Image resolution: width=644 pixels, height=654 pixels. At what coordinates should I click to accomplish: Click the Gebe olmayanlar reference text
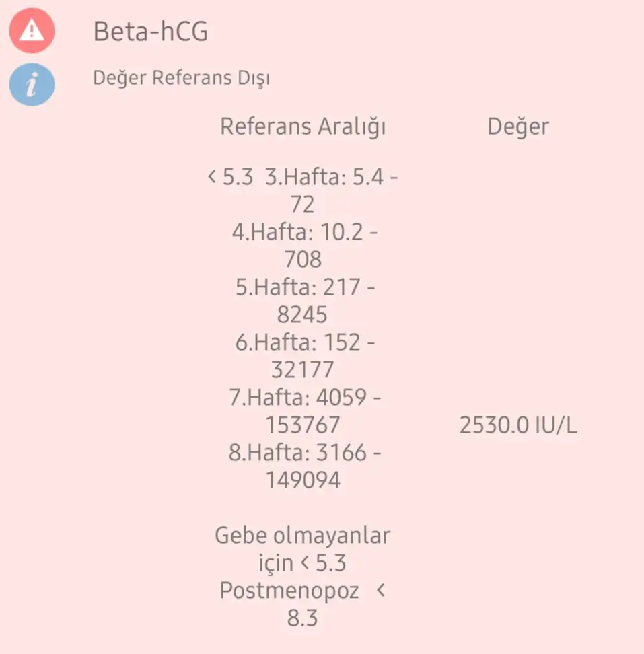(x=303, y=536)
